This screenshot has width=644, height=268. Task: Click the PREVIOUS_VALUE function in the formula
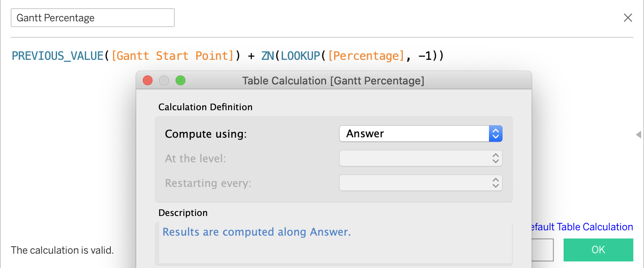57,56
